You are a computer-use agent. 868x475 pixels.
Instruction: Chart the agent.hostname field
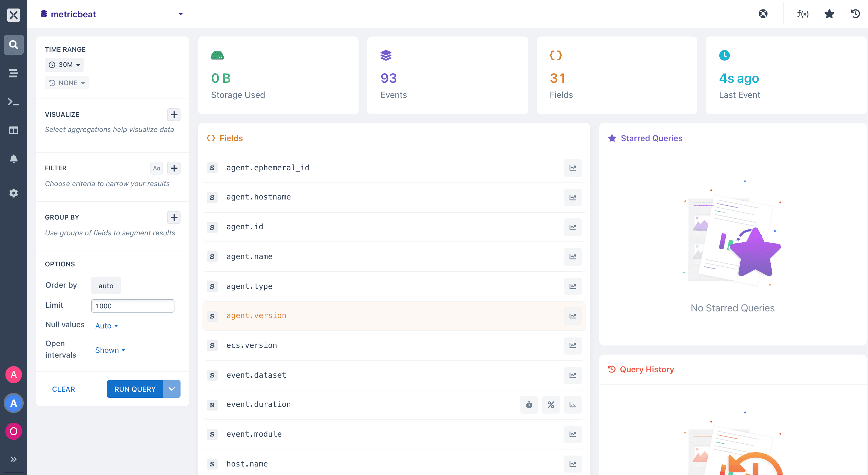tap(573, 198)
